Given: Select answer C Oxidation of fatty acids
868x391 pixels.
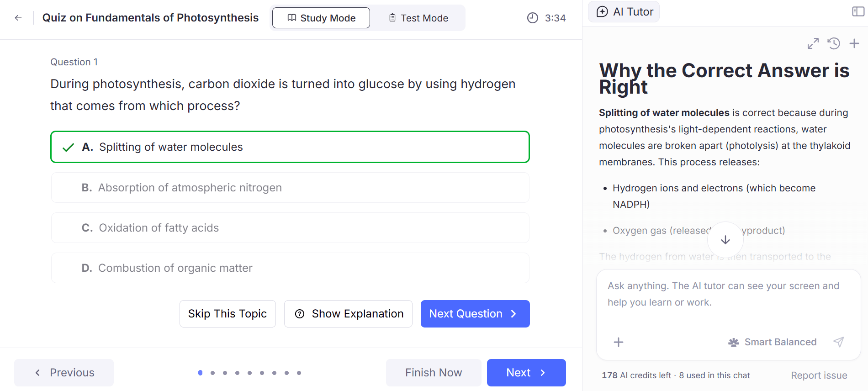Looking at the screenshot, I should pos(290,228).
